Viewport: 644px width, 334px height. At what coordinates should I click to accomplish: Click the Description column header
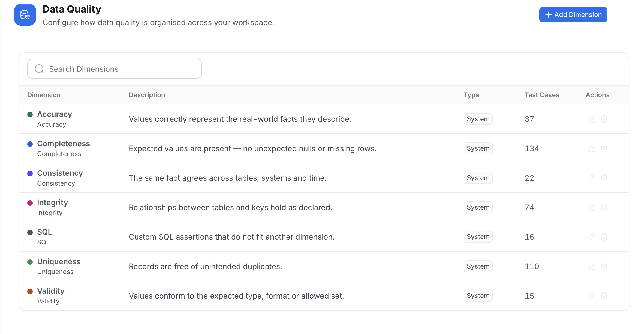147,95
